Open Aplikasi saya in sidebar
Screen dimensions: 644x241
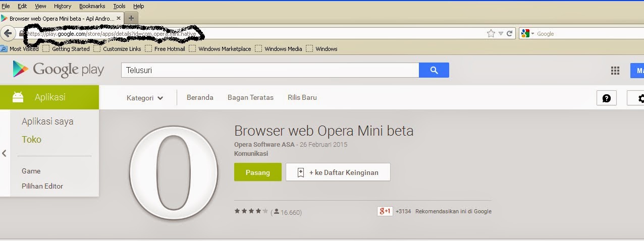coord(47,122)
